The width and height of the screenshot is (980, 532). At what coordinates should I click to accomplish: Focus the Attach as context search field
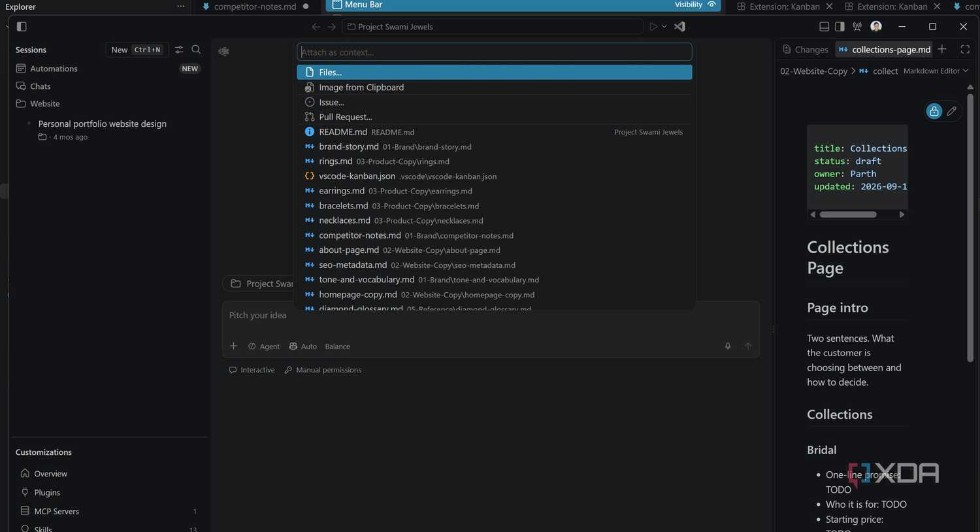(x=495, y=52)
